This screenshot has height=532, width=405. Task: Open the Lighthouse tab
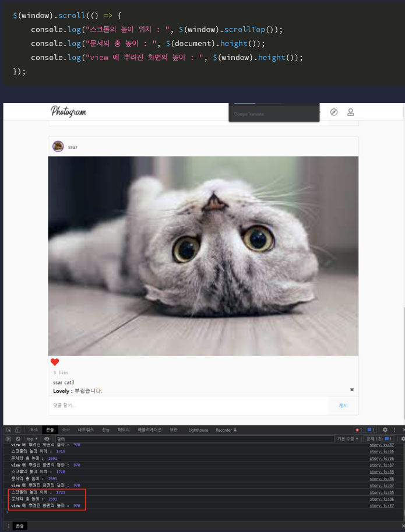click(x=198, y=430)
